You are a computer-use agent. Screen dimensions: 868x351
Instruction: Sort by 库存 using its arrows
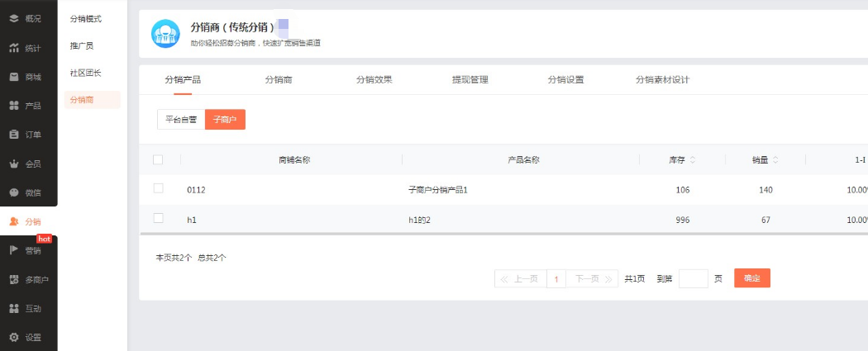point(693,159)
